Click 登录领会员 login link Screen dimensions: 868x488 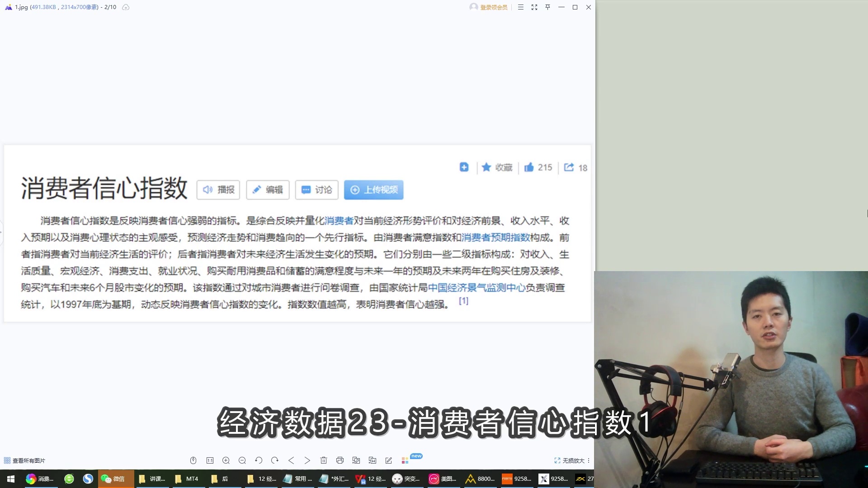click(493, 7)
